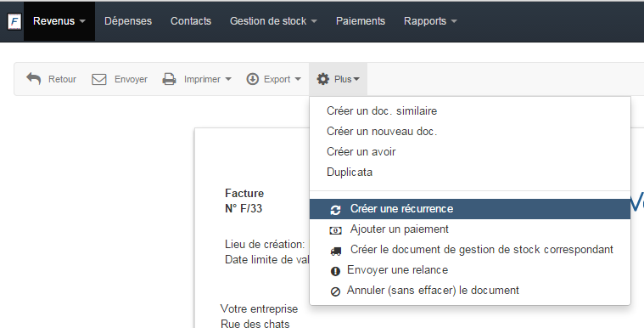This screenshot has height=328, width=644.
Task: Open the Imprimer dropdown arrow
Action: (x=228, y=79)
